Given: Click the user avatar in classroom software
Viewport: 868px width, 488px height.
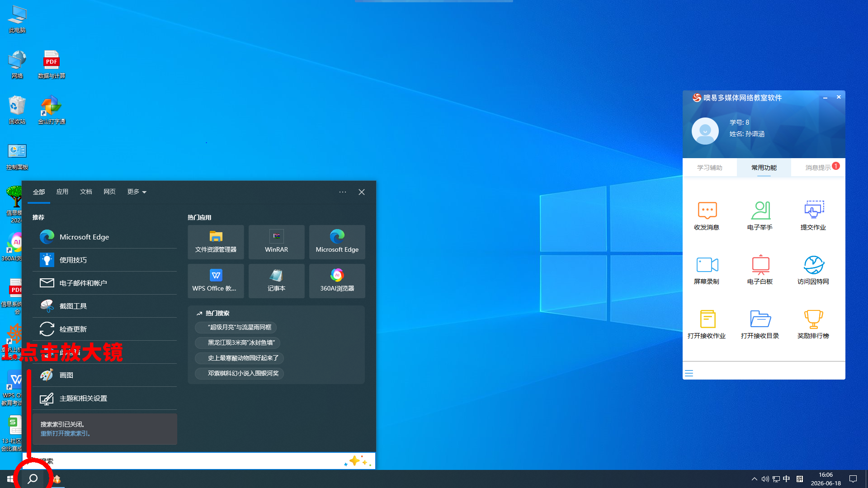Looking at the screenshot, I should (x=705, y=131).
